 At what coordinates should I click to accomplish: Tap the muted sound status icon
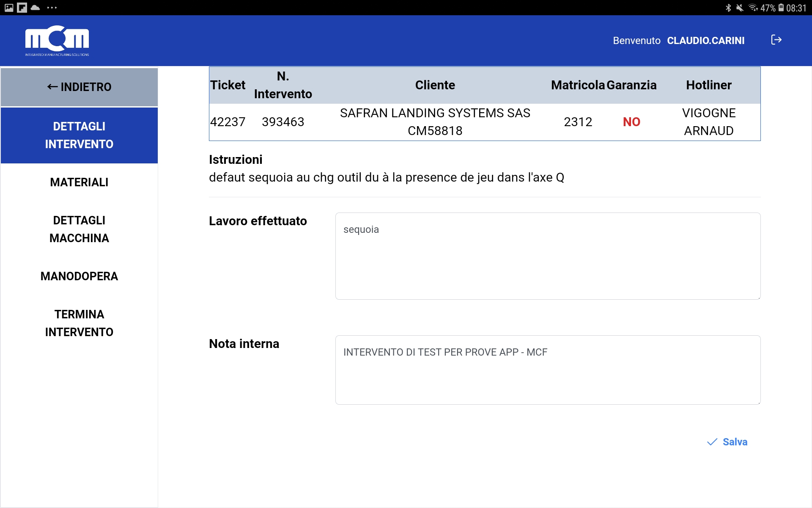coord(740,8)
